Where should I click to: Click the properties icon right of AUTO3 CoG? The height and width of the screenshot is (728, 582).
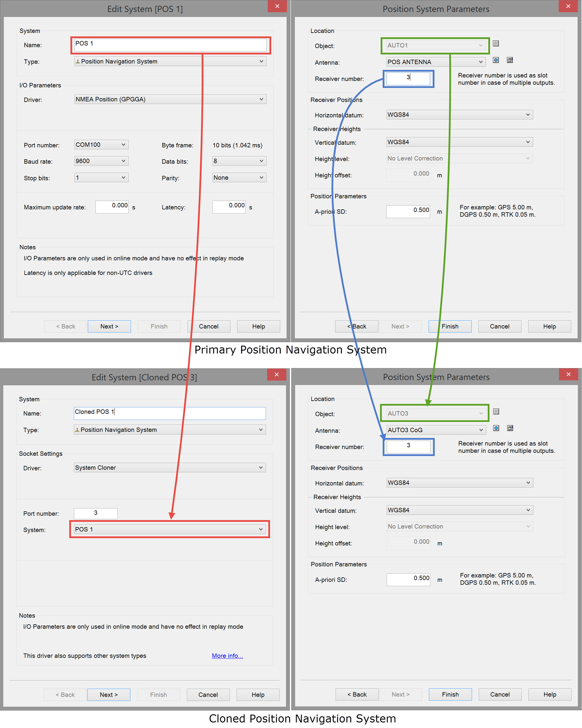point(510,428)
